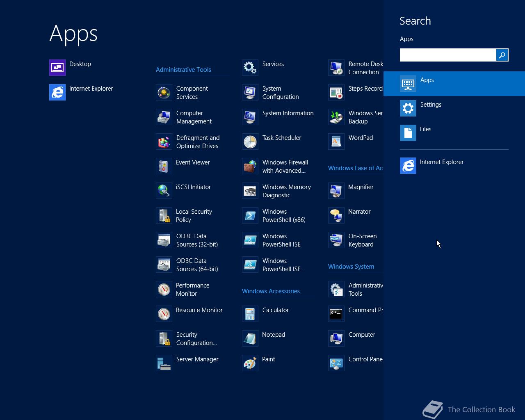
Task: Open Component Services icon
Action: click(x=164, y=92)
